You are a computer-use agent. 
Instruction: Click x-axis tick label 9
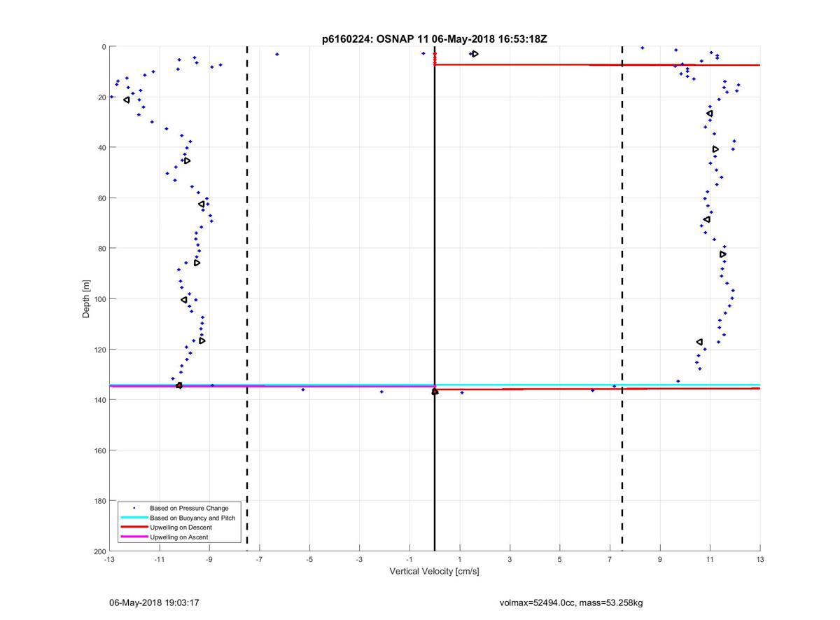[659, 560]
